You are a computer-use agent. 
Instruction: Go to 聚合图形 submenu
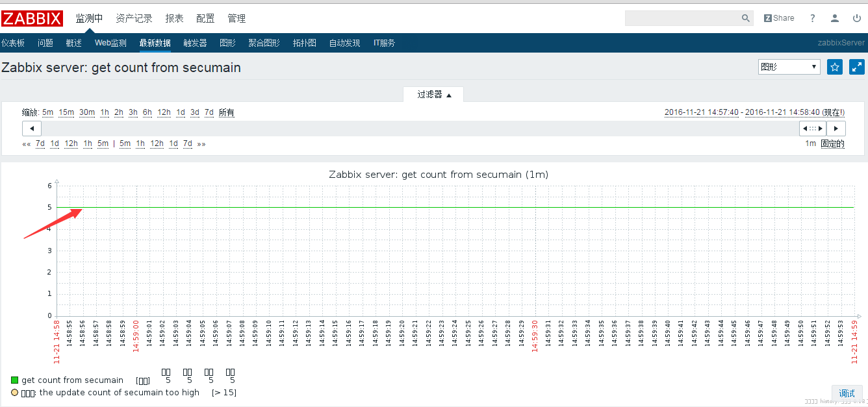click(264, 43)
